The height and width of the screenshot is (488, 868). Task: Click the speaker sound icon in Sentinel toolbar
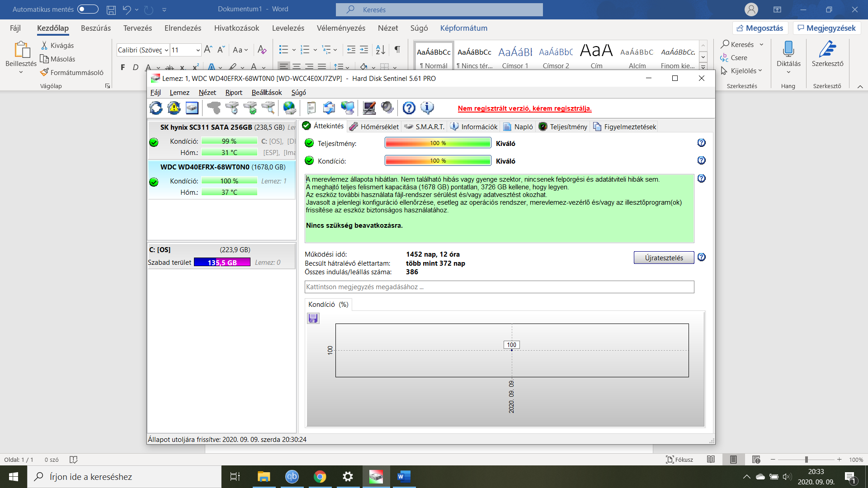click(x=387, y=108)
